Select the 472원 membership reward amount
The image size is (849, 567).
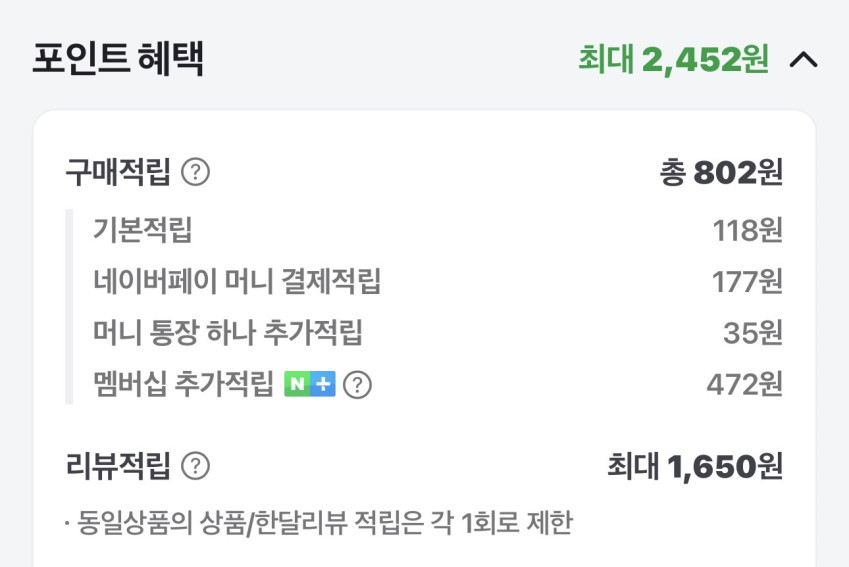click(x=744, y=384)
